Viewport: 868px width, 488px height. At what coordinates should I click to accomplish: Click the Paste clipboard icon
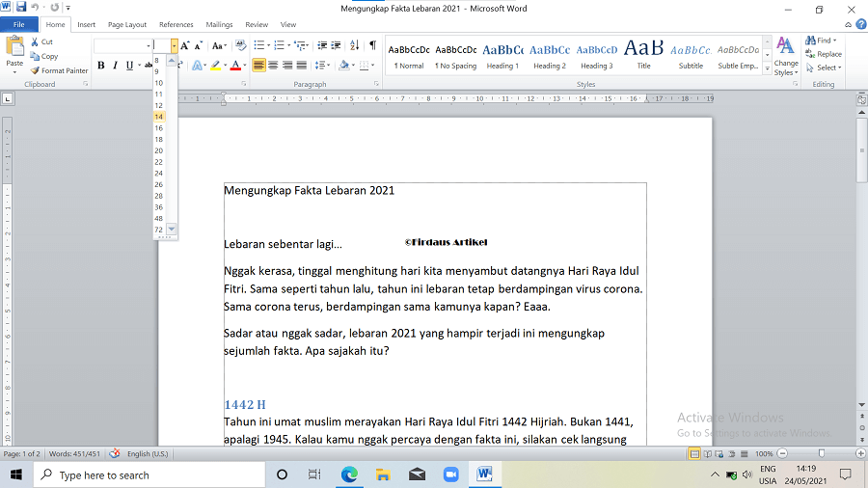click(x=14, y=47)
